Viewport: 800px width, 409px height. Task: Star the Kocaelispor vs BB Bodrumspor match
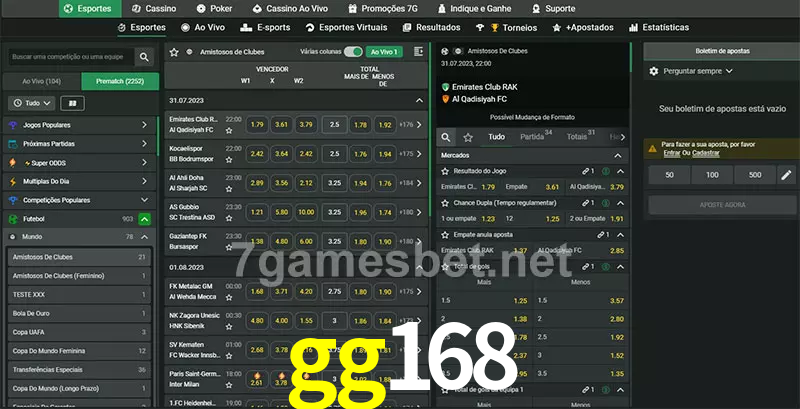229,160
